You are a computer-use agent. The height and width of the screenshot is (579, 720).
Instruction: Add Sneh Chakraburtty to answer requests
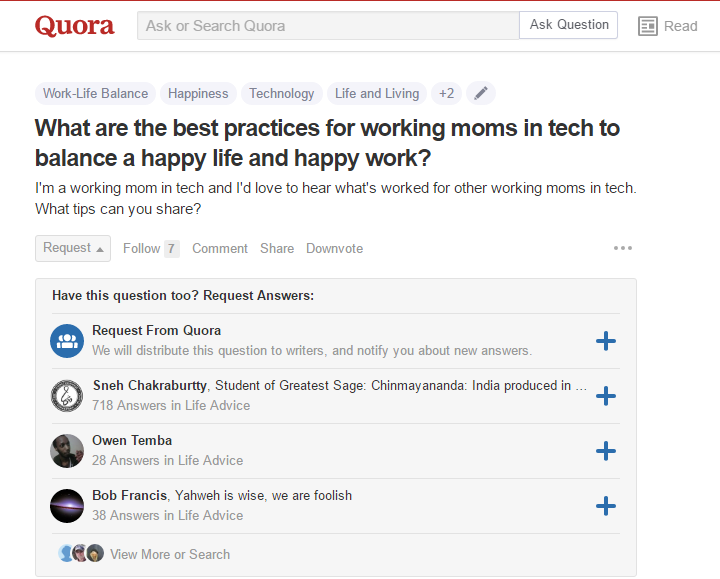(606, 396)
